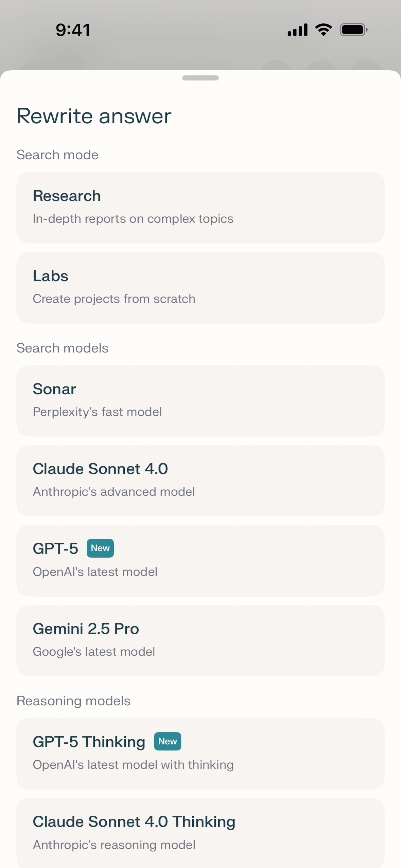Tap the Wi-Fi status icon

coord(324,30)
